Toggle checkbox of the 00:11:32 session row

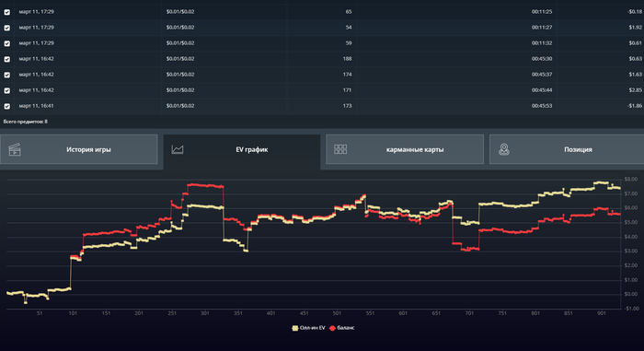click(x=7, y=43)
